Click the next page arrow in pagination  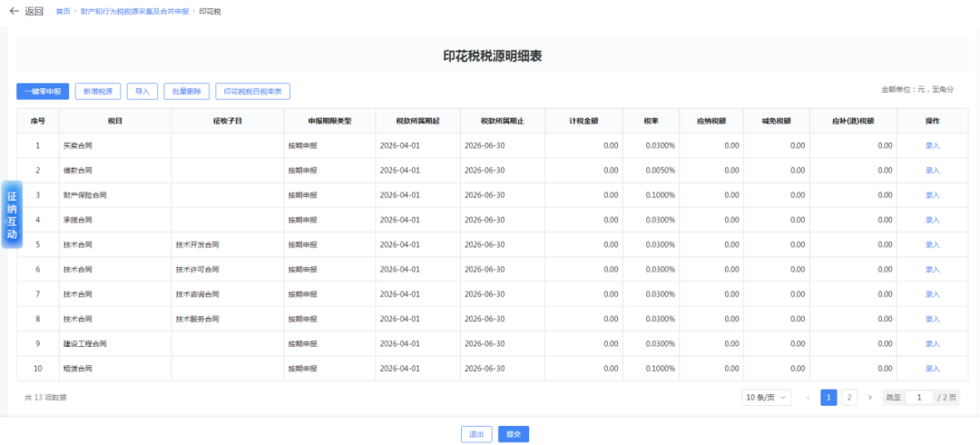[870, 398]
